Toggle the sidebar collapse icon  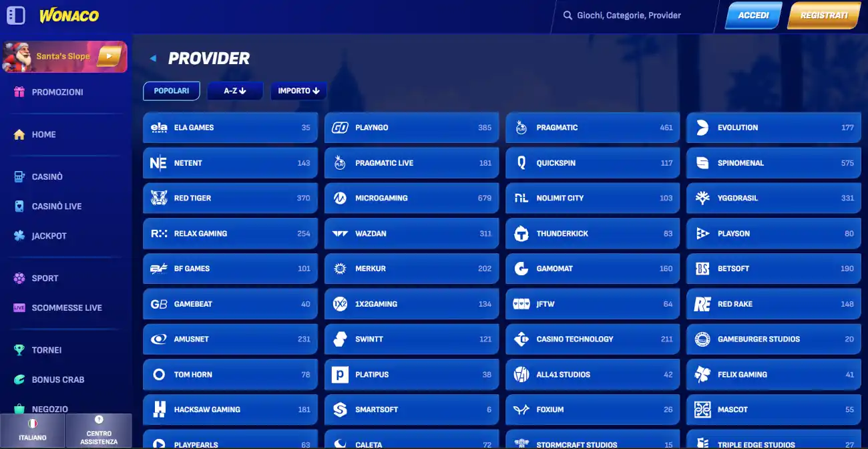click(16, 15)
